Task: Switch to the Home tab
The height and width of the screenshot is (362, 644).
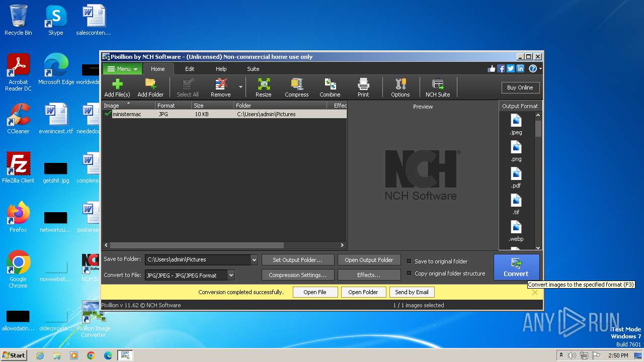Action: (157, 69)
